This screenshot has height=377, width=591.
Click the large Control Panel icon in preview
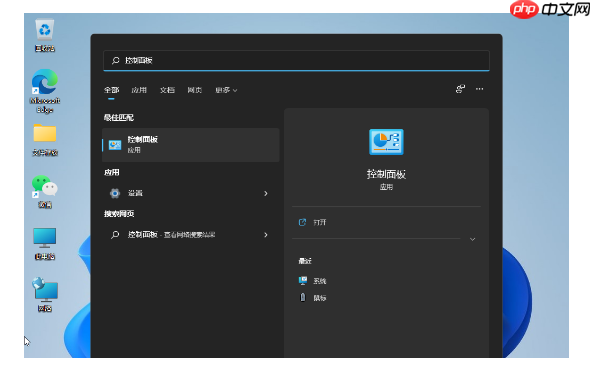click(386, 142)
